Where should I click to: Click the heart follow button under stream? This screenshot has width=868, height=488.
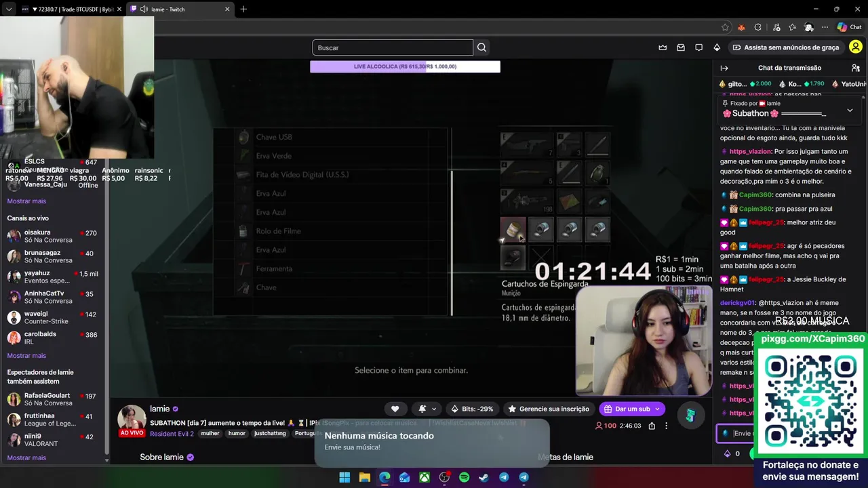click(x=395, y=409)
